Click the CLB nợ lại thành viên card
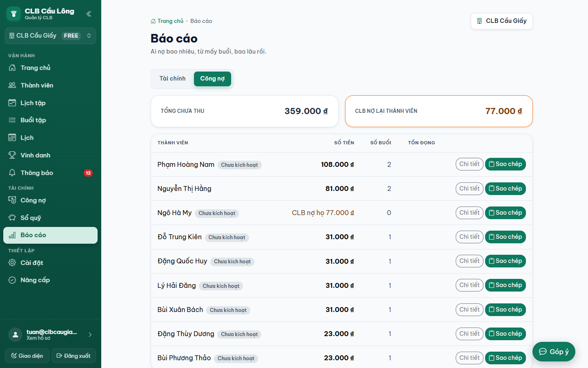This screenshot has height=368, width=588. (x=439, y=111)
